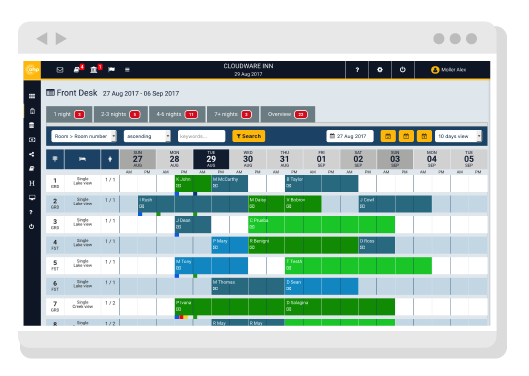
Task: Open the M Thomas booking in room 6
Action: point(248,286)
